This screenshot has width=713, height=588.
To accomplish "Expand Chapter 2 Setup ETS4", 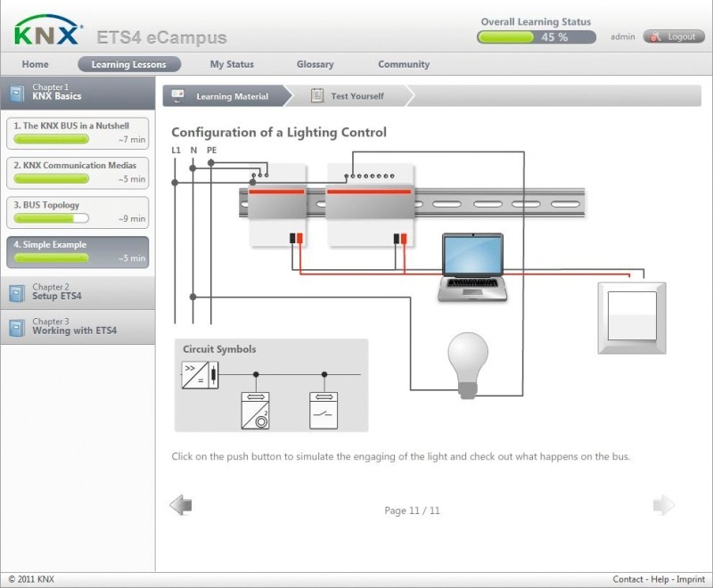I will (78, 292).
